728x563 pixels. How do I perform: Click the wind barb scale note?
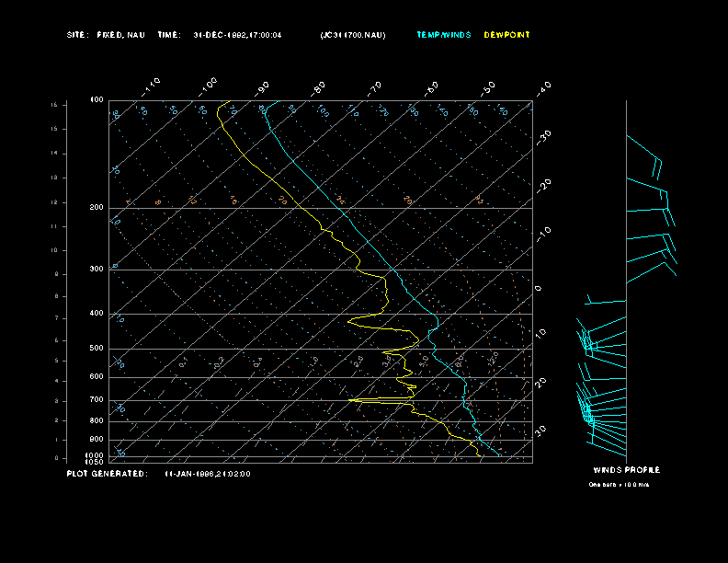click(619, 484)
